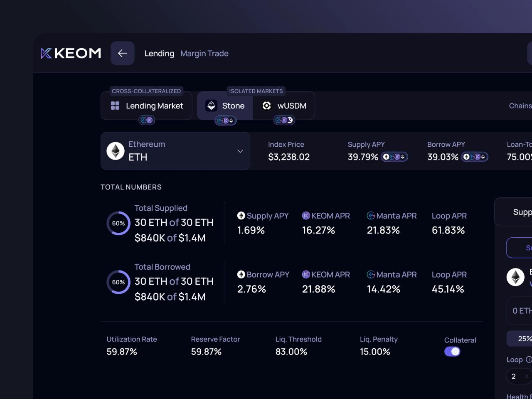This screenshot has height=399, width=532.
Task: Open the Ethereum ETH asset dropdown
Action: (175, 151)
